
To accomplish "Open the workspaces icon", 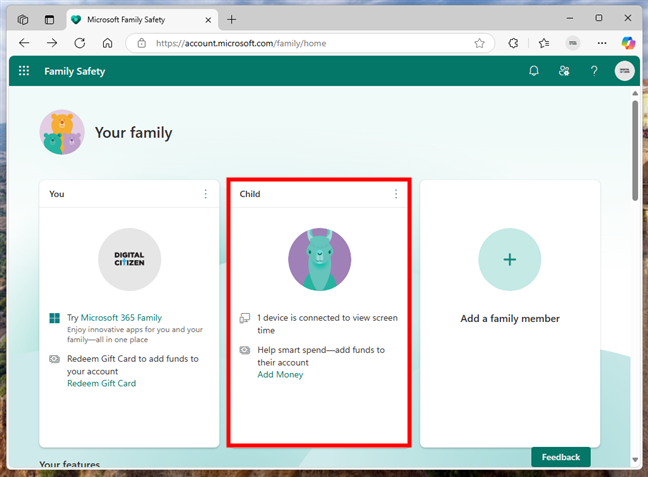I will tap(23, 19).
